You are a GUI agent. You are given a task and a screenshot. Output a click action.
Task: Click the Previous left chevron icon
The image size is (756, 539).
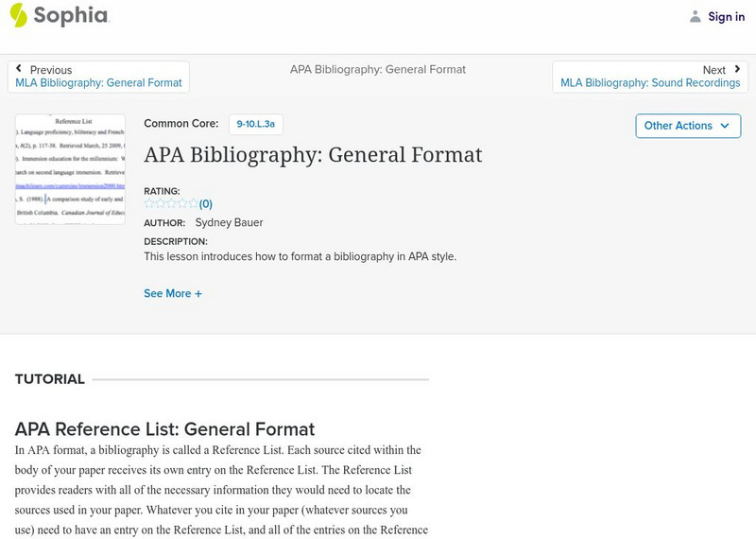19,69
